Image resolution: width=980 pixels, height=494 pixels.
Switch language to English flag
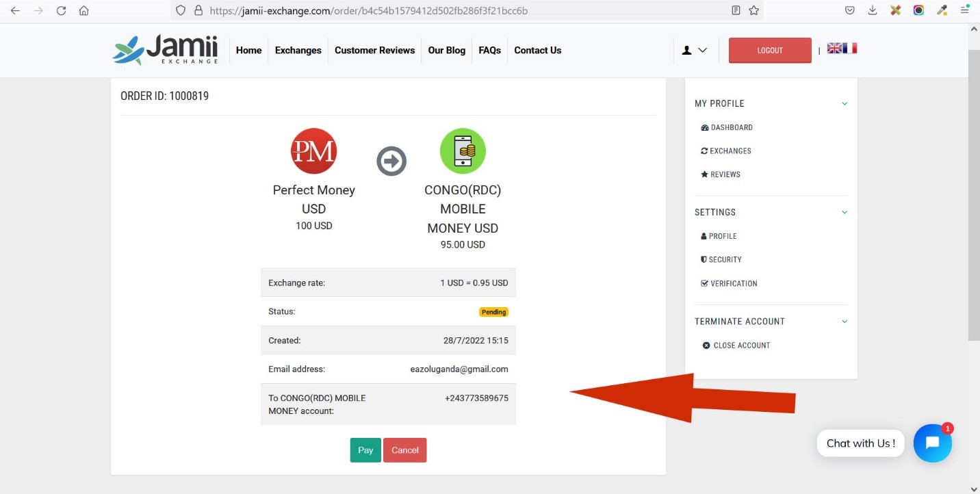[834, 48]
